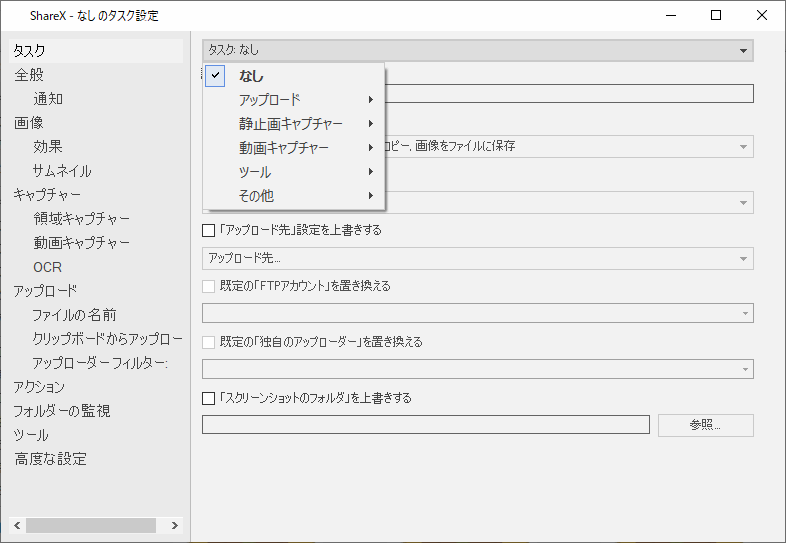The image size is (786, 543).
Task: Open 静止画キャプチャー submenu
Action: pos(294,123)
